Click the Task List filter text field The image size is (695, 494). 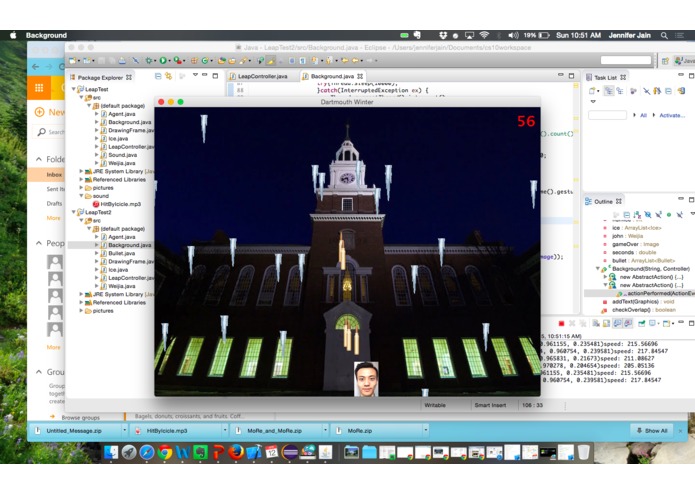point(607,115)
